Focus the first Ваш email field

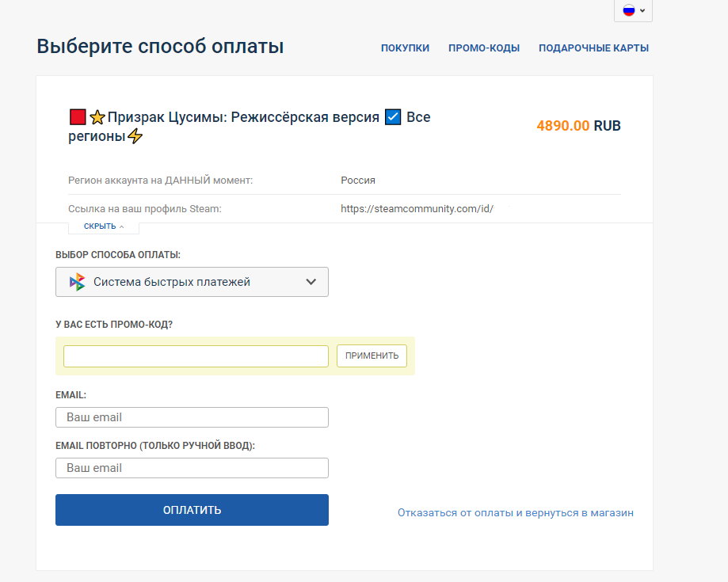[192, 417]
